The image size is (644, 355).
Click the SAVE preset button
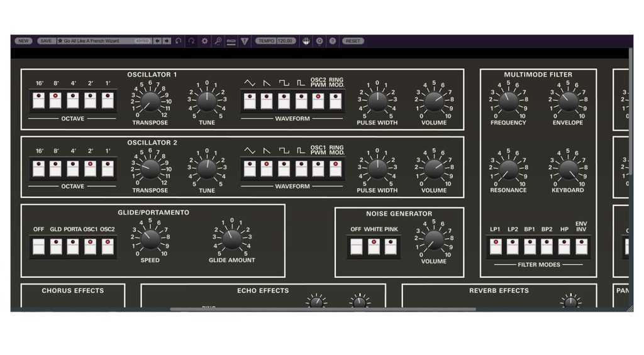click(x=46, y=41)
